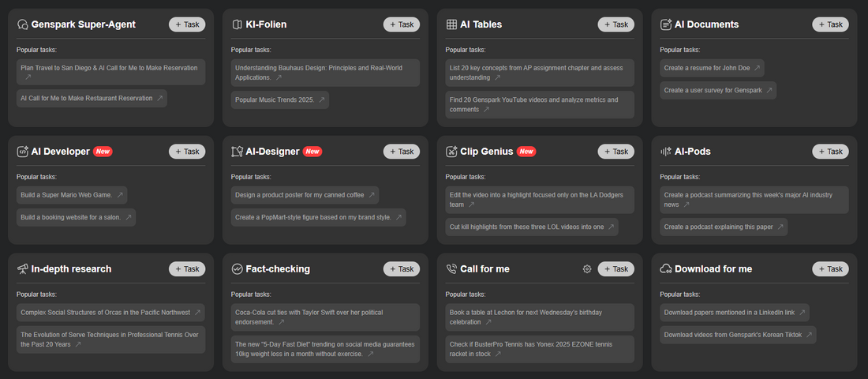The height and width of the screenshot is (379, 868).
Task: Click the AI-Designer icon
Action: pyautogui.click(x=238, y=151)
